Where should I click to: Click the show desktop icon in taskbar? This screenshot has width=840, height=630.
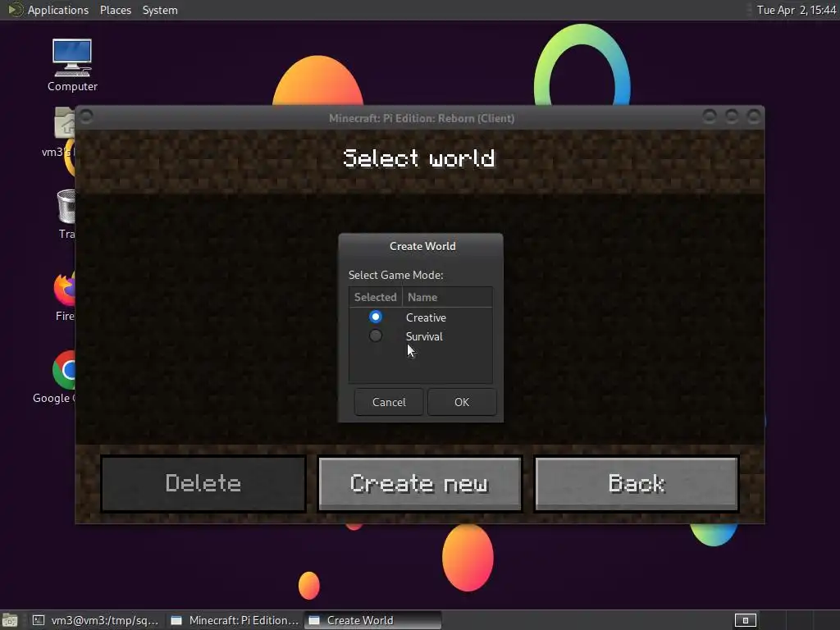[x=10, y=620]
